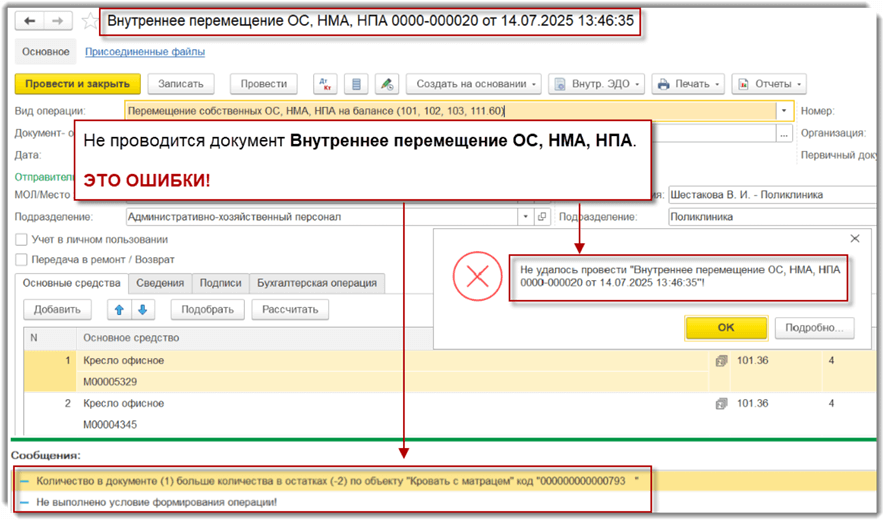Open the Создать на основании dropdown
Viewport: 883px width, 520px height.
(x=474, y=84)
